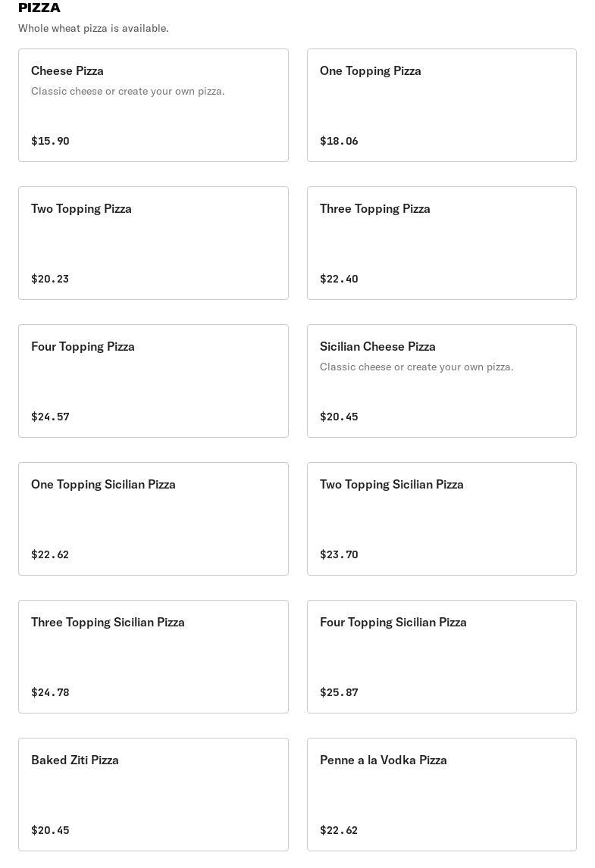Screen dimensions: 595x868
Task: Click the $18.06 price label
Action: tap(339, 141)
